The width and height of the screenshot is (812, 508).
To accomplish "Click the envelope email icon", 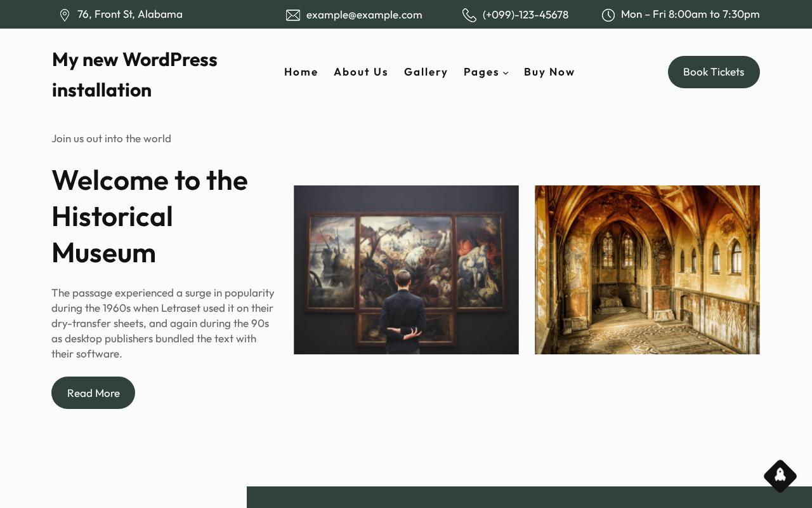I will (293, 15).
